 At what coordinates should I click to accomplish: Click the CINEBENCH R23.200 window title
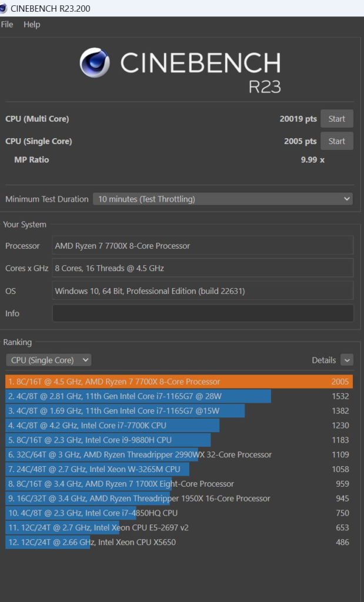(x=51, y=8)
